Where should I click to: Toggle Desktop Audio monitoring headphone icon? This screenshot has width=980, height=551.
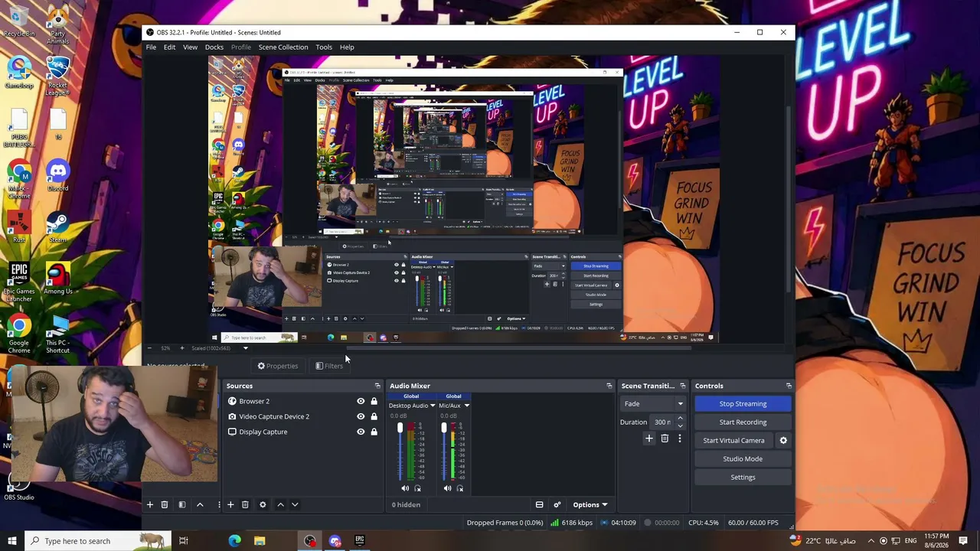tap(418, 488)
